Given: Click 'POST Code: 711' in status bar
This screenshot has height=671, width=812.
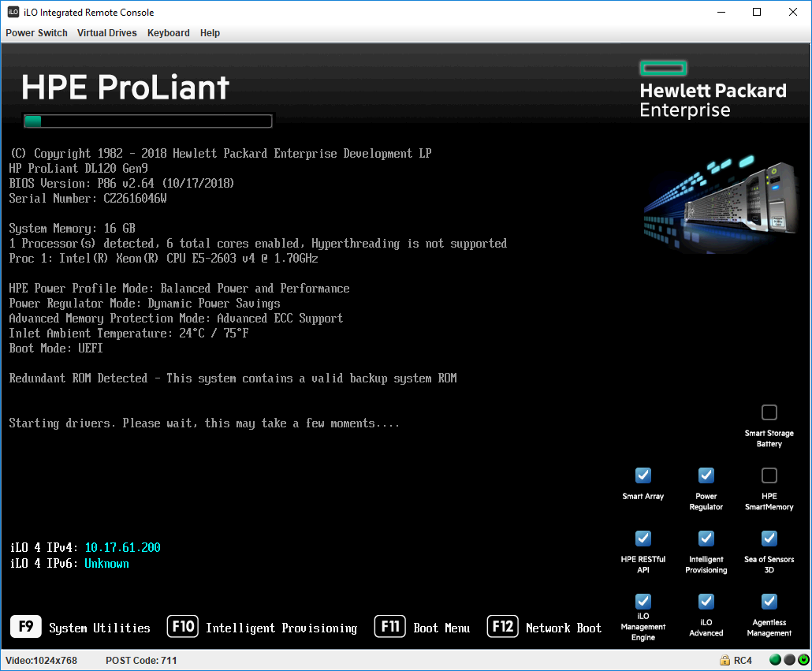Looking at the screenshot, I should pyautogui.click(x=141, y=661).
